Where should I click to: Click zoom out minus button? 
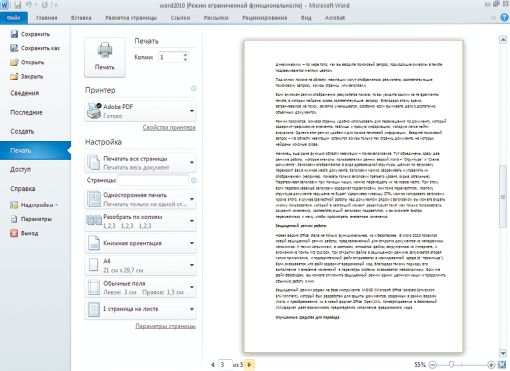click(433, 365)
